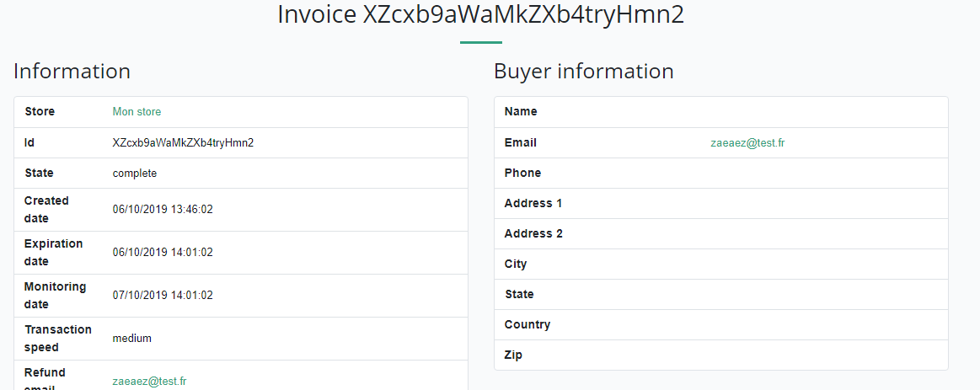The height and width of the screenshot is (390, 980).
Task: Click the expiration date 06/10/2019 14:01:02
Action: [163, 253]
